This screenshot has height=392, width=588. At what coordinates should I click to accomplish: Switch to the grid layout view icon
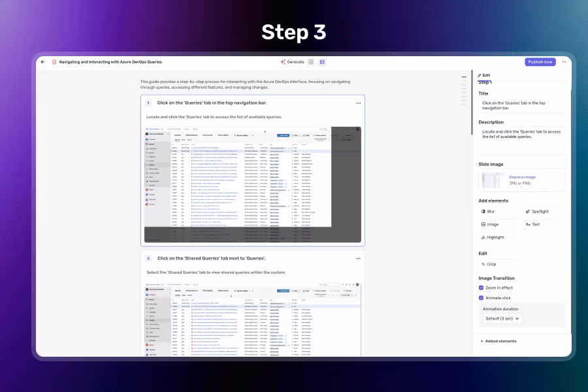click(x=311, y=62)
